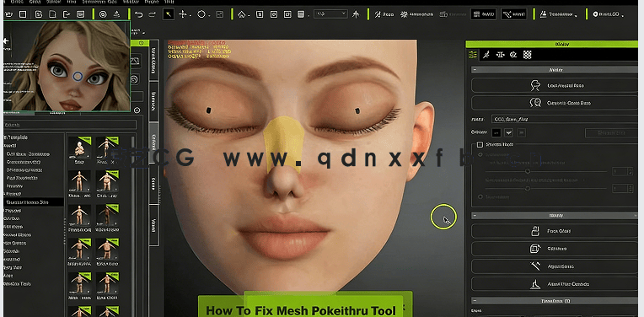Screen dimensions: 644x317
Task: Open the fourth vertical side tab beside viewport
Action: (x=154, y=184)
